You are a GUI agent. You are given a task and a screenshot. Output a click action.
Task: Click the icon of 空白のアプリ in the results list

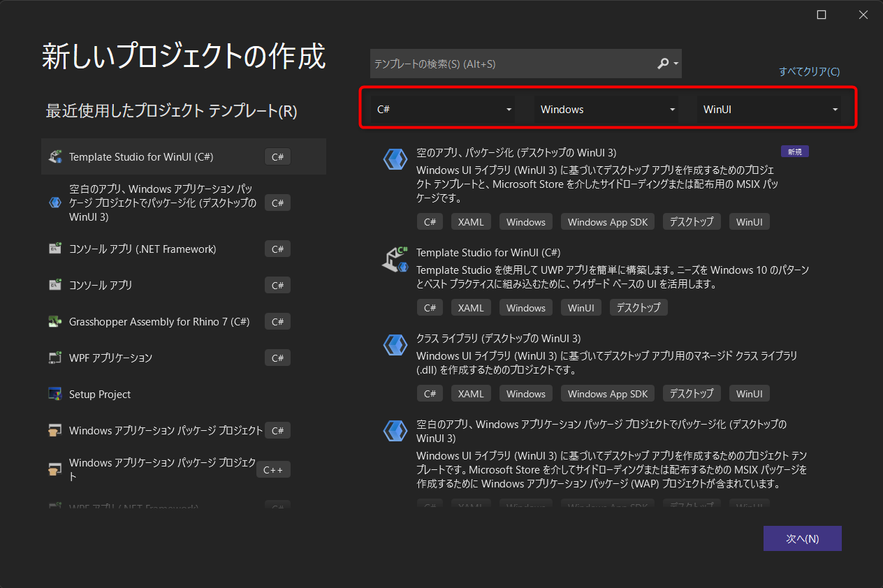395,431
